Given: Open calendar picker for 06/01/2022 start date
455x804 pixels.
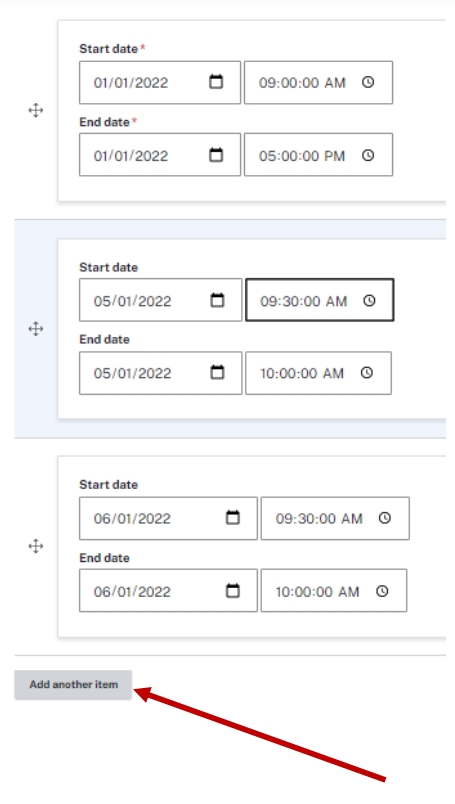Looking at the screenshot, I should [x=233, y=518].
